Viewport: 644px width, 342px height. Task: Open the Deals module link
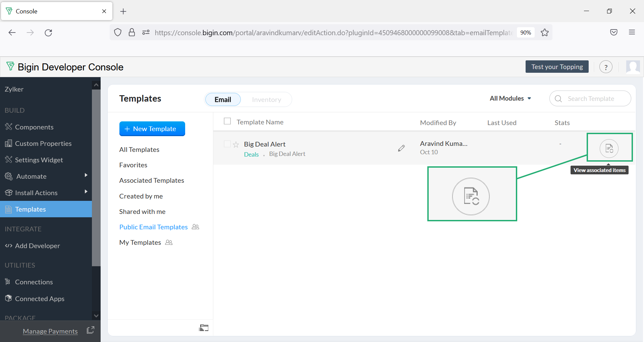pyautogui.click(x=251, y=154)
